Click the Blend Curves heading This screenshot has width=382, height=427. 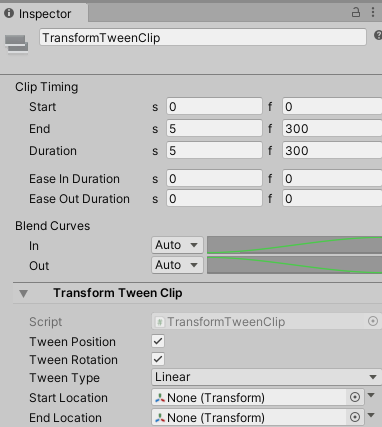coord(52,226)
